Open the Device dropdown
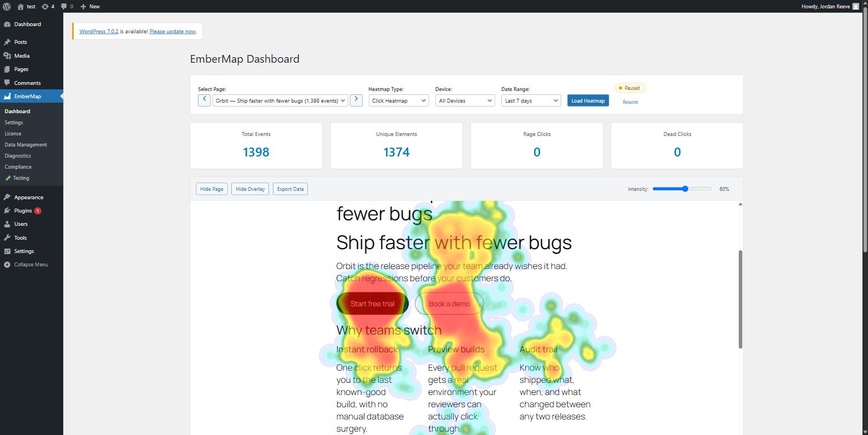Viewport: 868px width, 435px height. click(465, 100)
